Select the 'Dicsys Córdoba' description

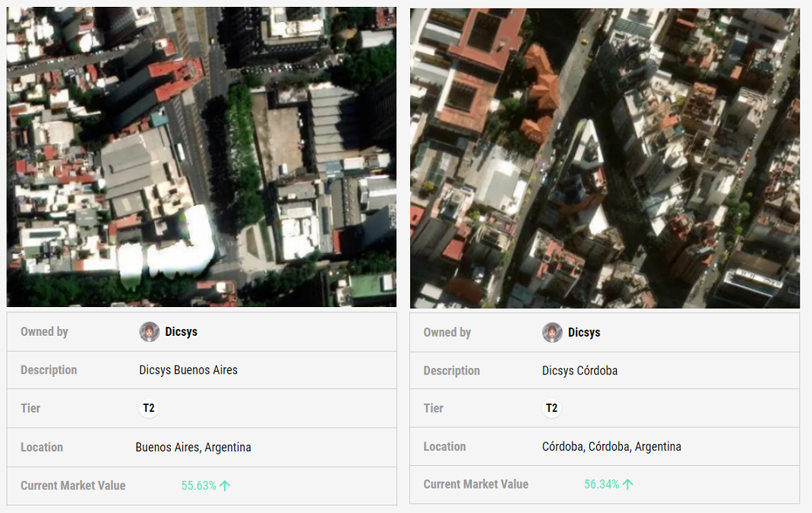580,371
